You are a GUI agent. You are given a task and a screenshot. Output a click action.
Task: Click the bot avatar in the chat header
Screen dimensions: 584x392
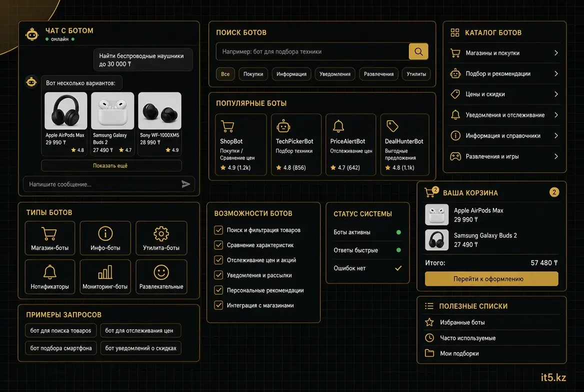[x=32, y=34]
